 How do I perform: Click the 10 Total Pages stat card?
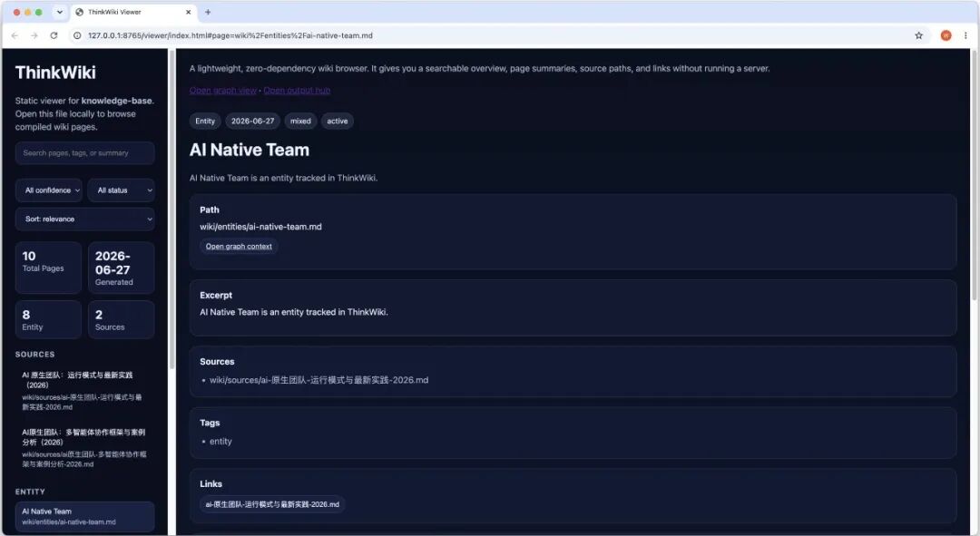pyautogui.click(x=49, y=268)
